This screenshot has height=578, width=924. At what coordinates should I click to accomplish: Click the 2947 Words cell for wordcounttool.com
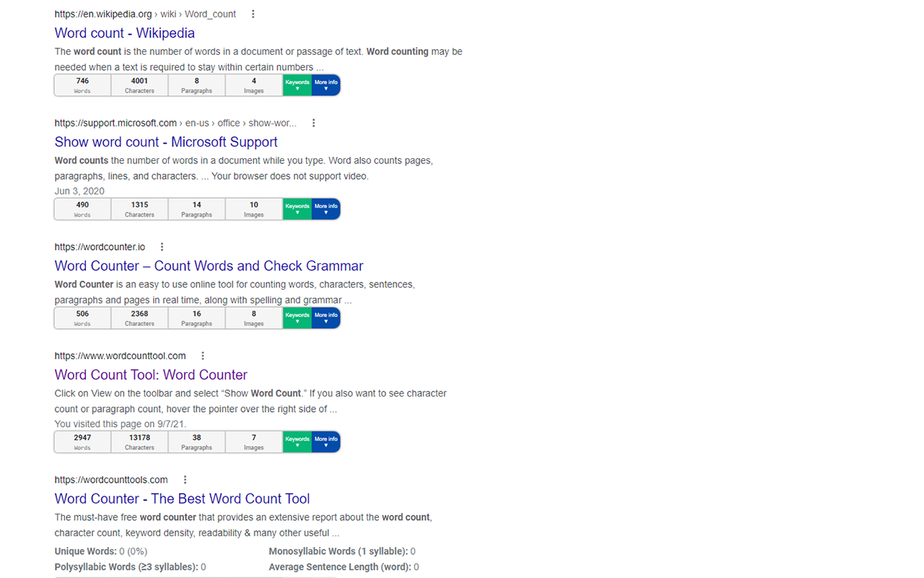tap(82, 441)
